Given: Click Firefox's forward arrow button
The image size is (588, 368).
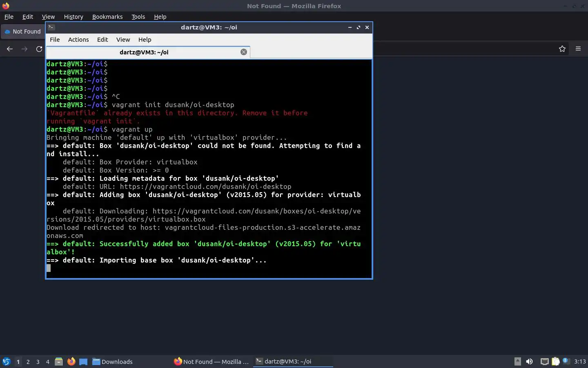Looking at the screenshot, I should click(24, 49).
